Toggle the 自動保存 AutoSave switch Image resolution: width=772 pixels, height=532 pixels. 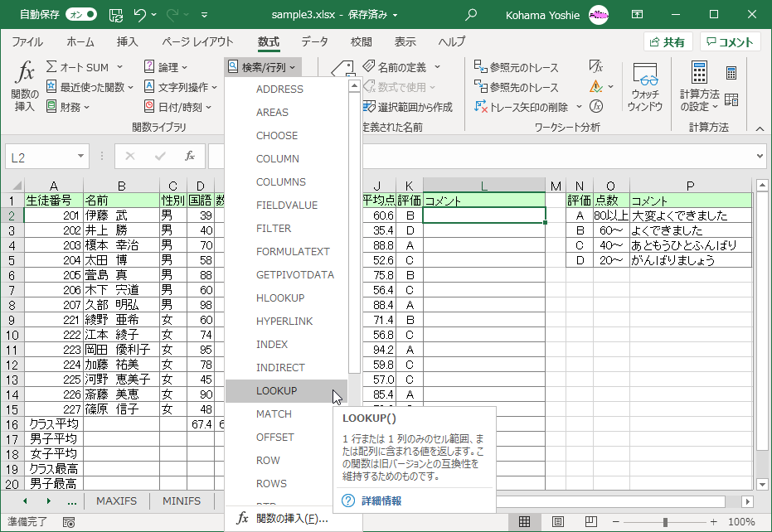(81, 15)
